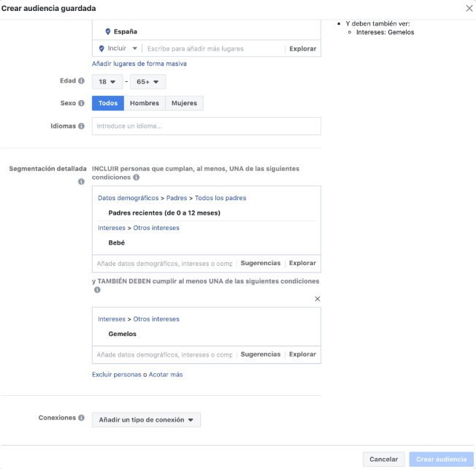Open the minimum age 18 dropdown
This screenshot has height=469, width=476.
[x=107, y=82]
